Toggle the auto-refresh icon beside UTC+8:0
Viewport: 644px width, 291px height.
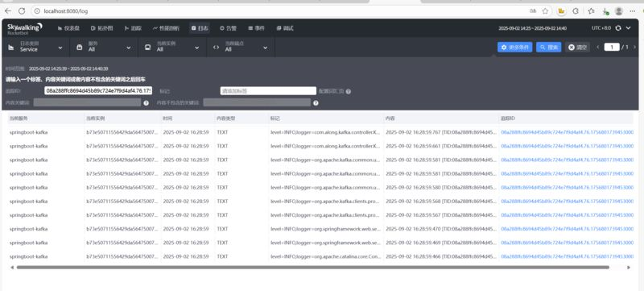click(618, 28)
